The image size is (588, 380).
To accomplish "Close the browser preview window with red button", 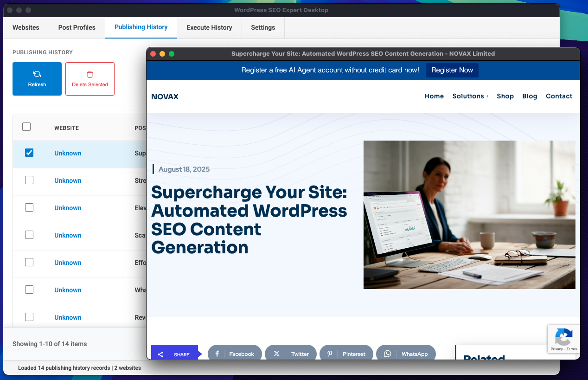I will 153,54.
